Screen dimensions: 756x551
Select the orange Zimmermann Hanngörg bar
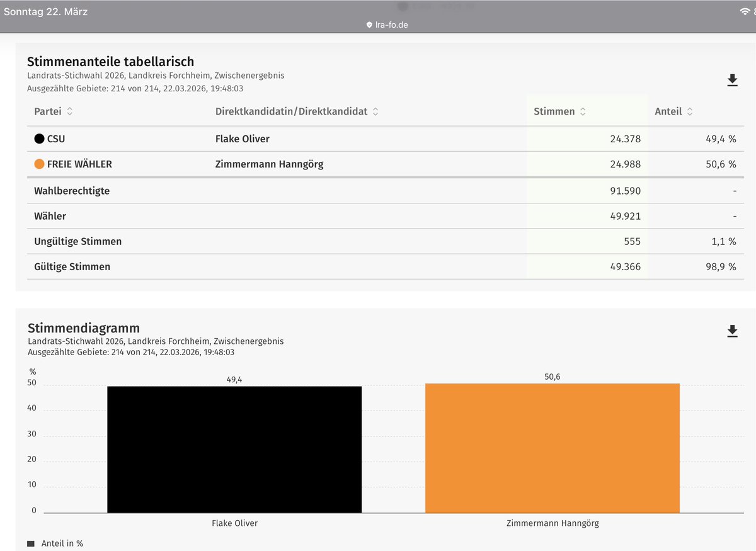(553, 448)
